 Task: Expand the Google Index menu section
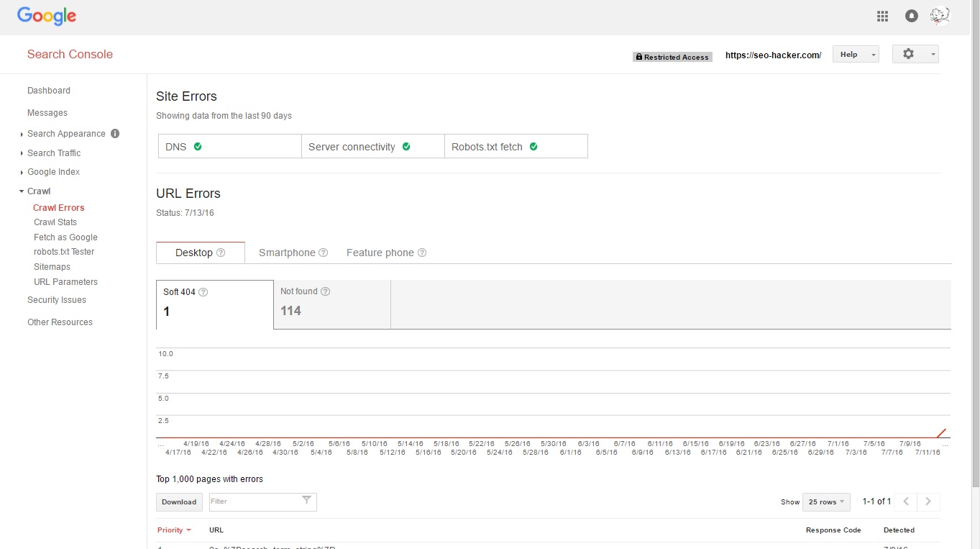point(53,172)
